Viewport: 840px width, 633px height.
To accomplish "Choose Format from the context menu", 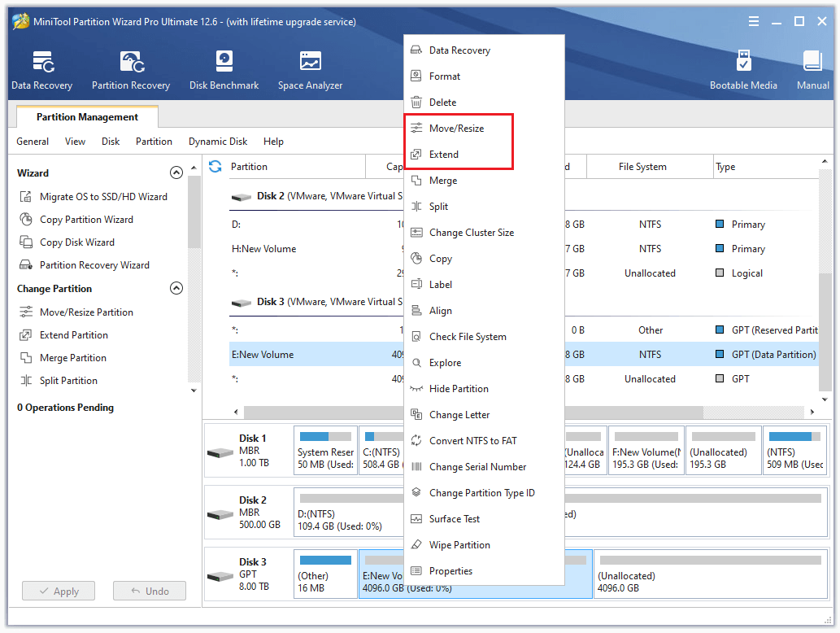I will click(x=484, y=76).
